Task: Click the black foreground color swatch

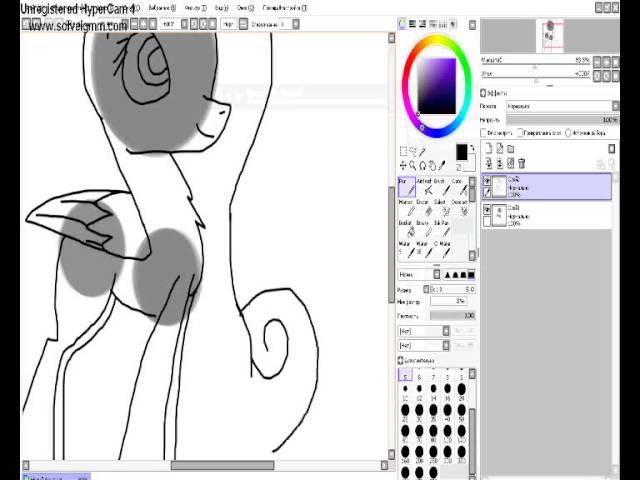Action: point(462,152)
